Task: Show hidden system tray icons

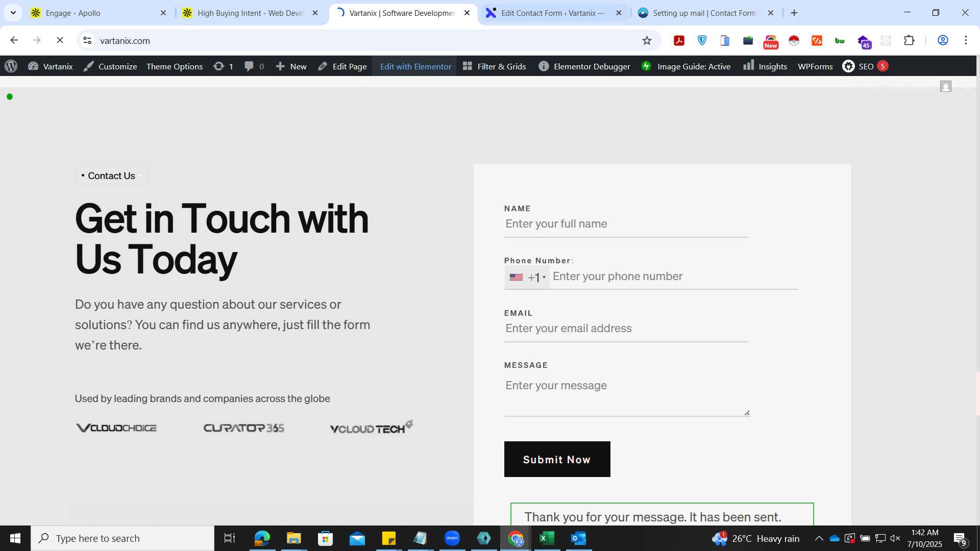Action: [x=819, y=538]
